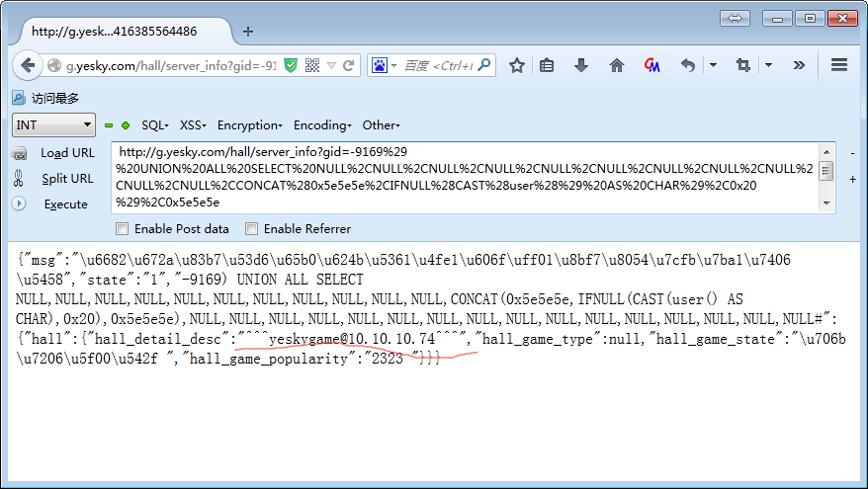Click the "hall_game_type" text in response
This screenshot has width=868, height=489.
[541, 339]
